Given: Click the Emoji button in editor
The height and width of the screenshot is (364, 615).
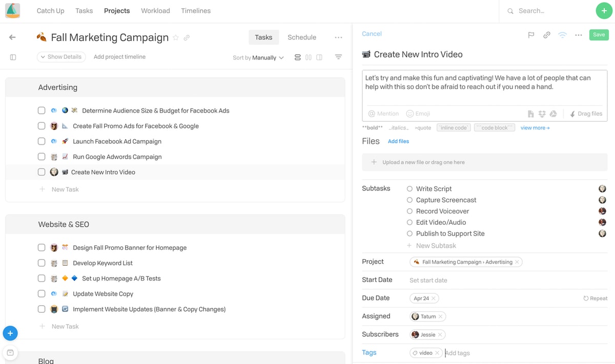Looking at the screenshot, I should coord(418,114).
